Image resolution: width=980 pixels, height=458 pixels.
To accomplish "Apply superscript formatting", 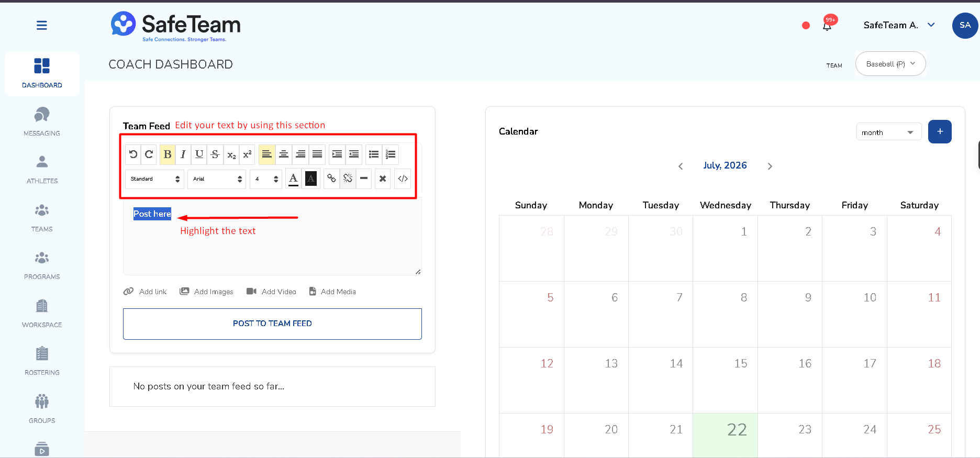I will 248,154.
